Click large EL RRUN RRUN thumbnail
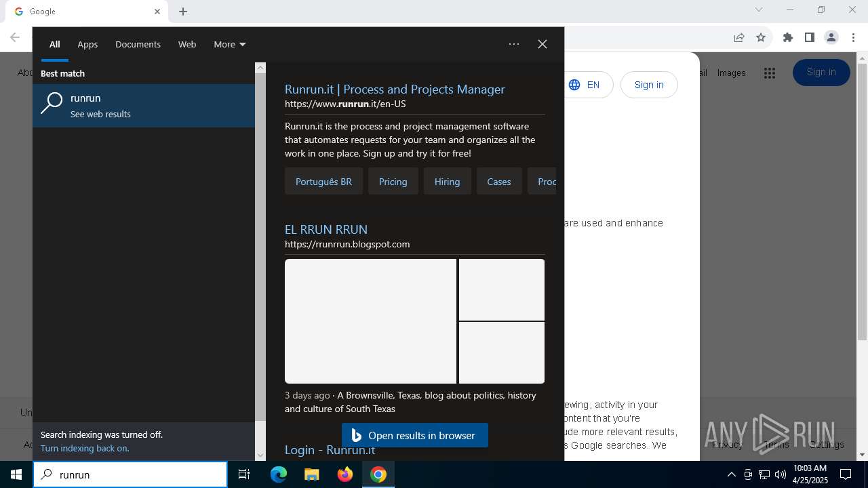 370,321
